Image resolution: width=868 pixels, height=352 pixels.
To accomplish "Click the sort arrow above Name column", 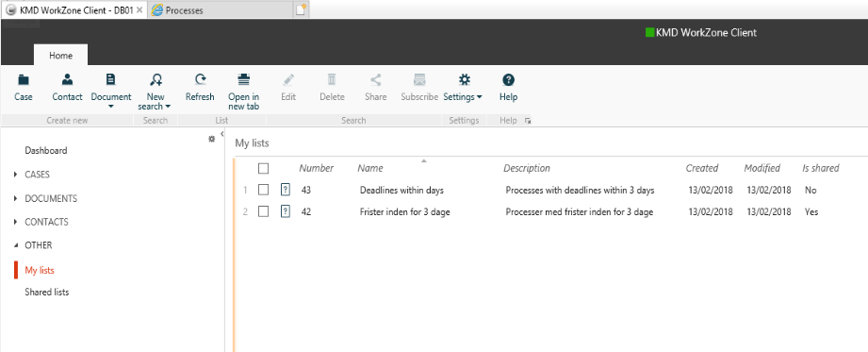I will click(424, 160).
